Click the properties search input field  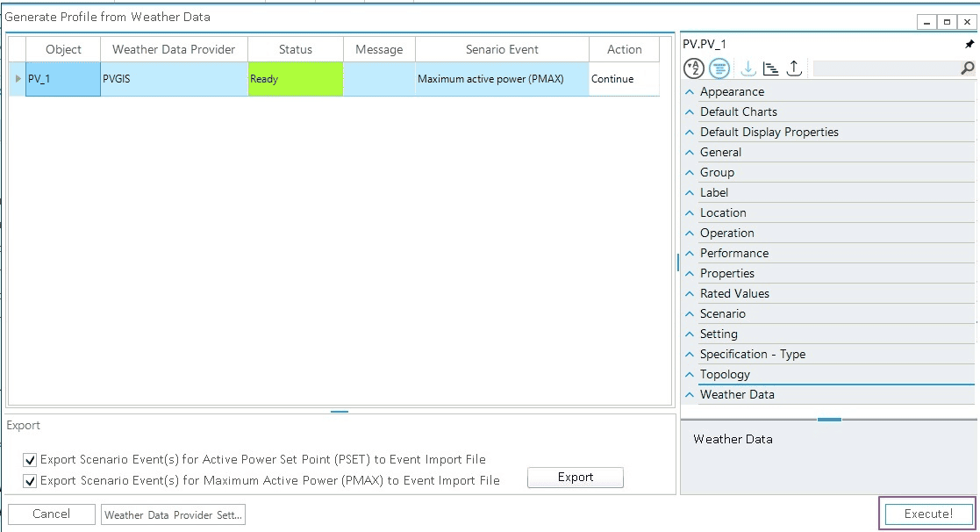tap(884, 68)
